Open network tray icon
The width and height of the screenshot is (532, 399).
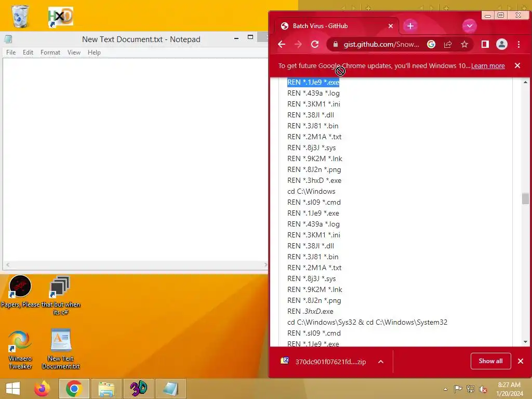click(x=471, y=389)
